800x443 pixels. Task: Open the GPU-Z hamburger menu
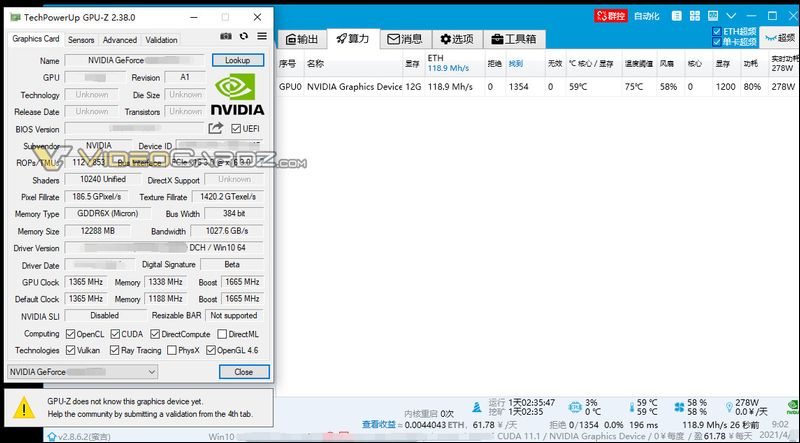click(262, 36)
